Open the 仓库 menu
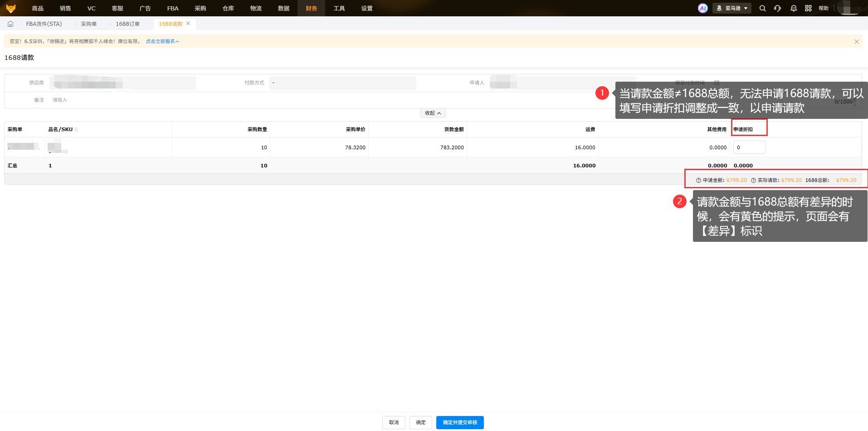Screen dimensions: 868x431 click(228, 8)
